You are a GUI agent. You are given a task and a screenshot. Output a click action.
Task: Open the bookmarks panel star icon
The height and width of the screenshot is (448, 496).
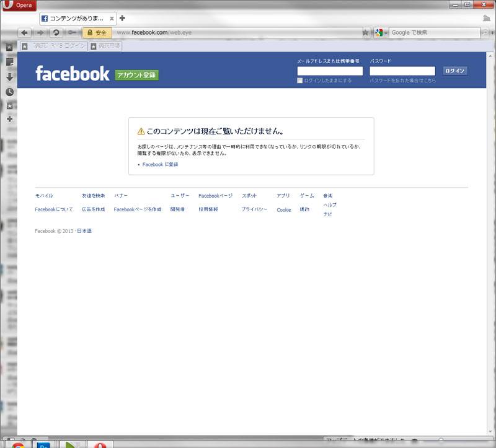pyautogui.click(x=9, y=48)
